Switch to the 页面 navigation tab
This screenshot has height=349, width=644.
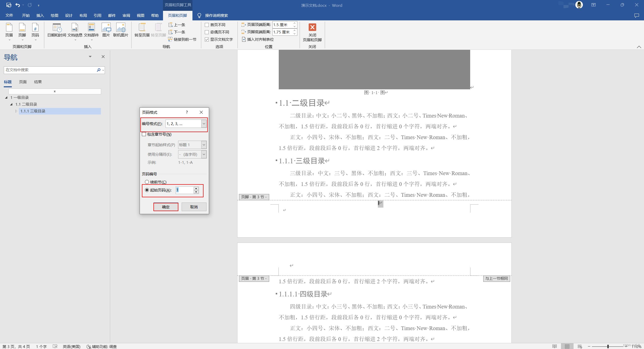23,82
